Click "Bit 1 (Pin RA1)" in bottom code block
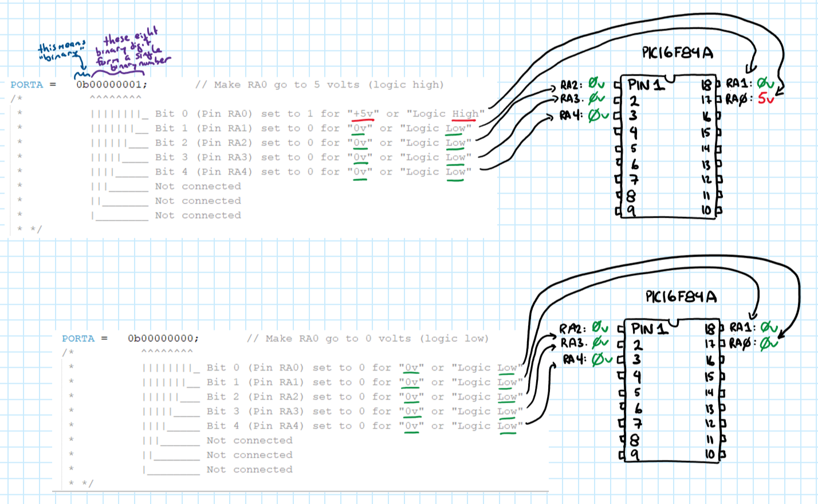The width and height of the screenshot is (818, 504). (255, 382)
